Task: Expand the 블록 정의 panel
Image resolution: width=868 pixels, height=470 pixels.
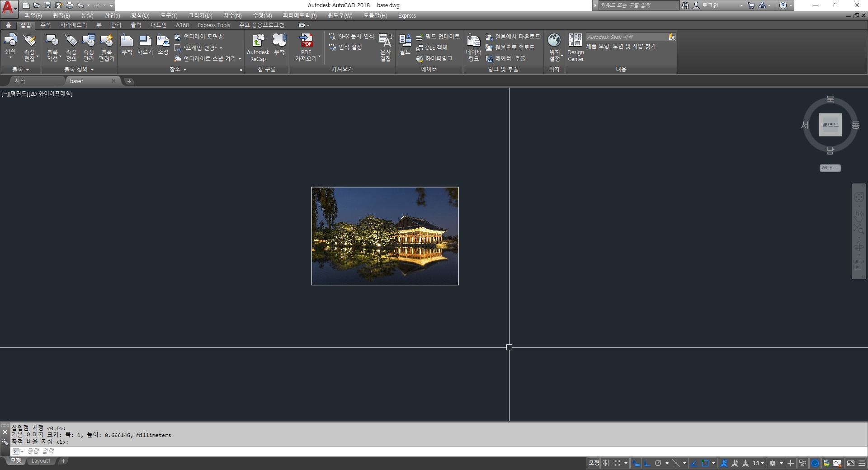Action: (79, 69)
